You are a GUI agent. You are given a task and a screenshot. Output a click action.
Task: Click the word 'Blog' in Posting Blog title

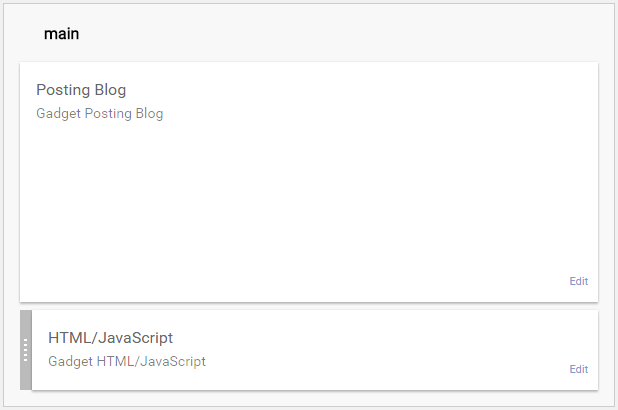click(x=110, y=90)
